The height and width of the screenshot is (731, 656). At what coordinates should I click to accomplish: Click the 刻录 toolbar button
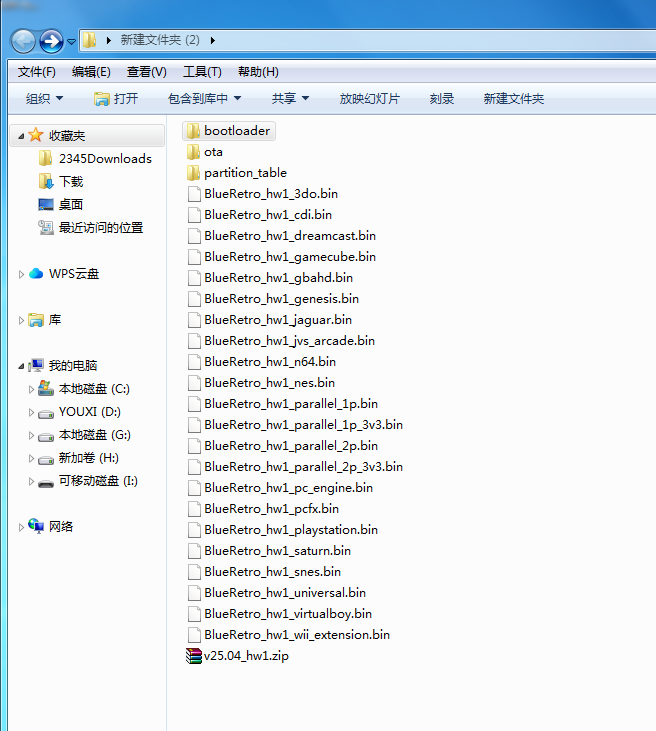(x=442, y=98)
